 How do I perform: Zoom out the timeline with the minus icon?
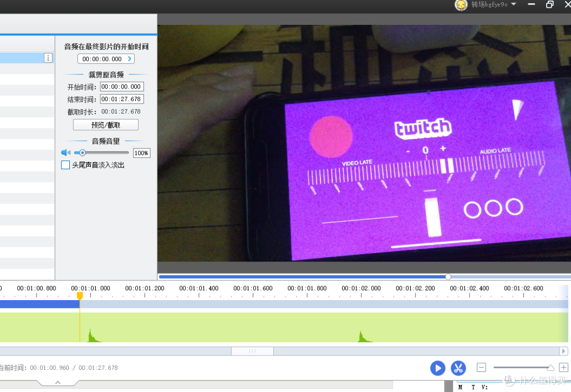click(x=481, y=368)
